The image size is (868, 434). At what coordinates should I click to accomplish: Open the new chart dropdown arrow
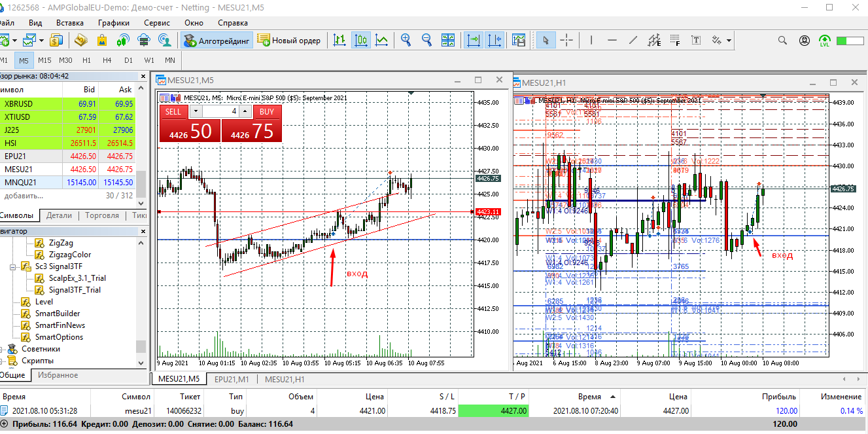[x=14, y=41]
